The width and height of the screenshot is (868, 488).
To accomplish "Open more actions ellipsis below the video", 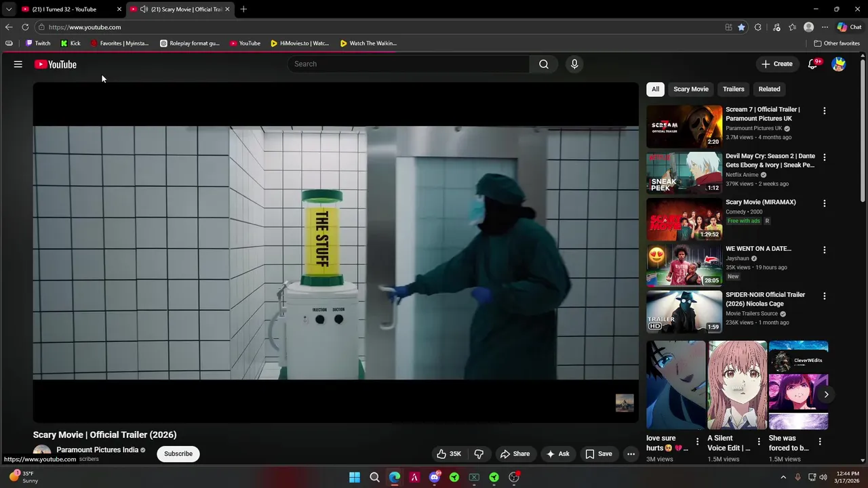I will [631, 454].
